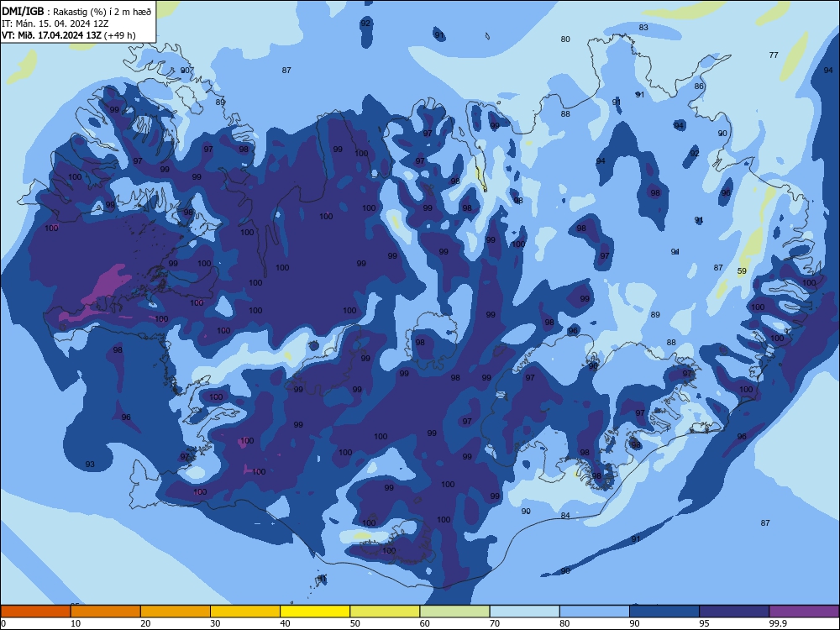The image size is (840, 630).
Task: Click the title 'DMI/IGB : Rakastig (%) í 2 m hæð'
Action: click(76, 11)
